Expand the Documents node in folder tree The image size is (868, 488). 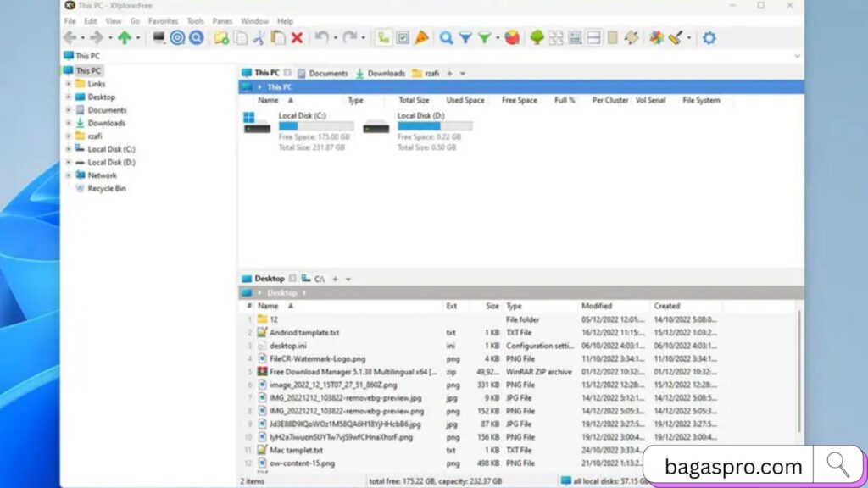point(69,110)
